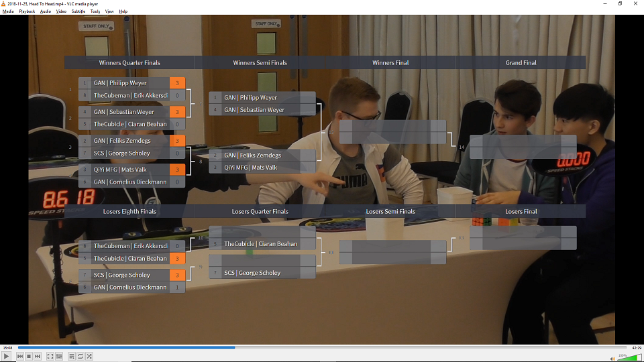Open the Subtitle menu

(x=78, y=11)
